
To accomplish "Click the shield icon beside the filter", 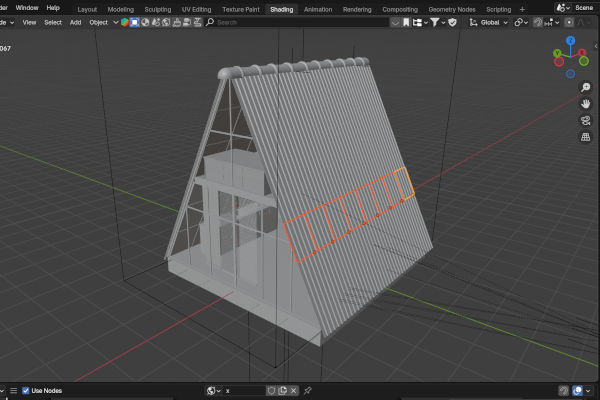I will 452,22.
